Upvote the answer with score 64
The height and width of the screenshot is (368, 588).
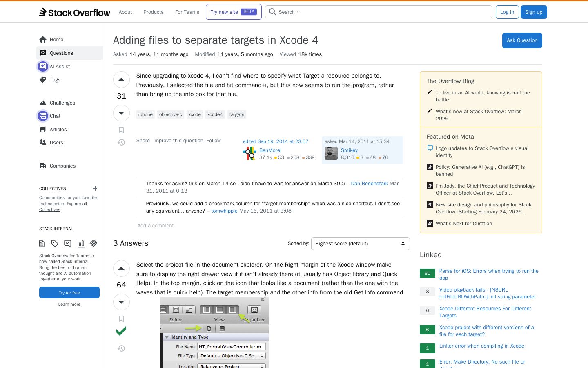click(x=121, y=269)
